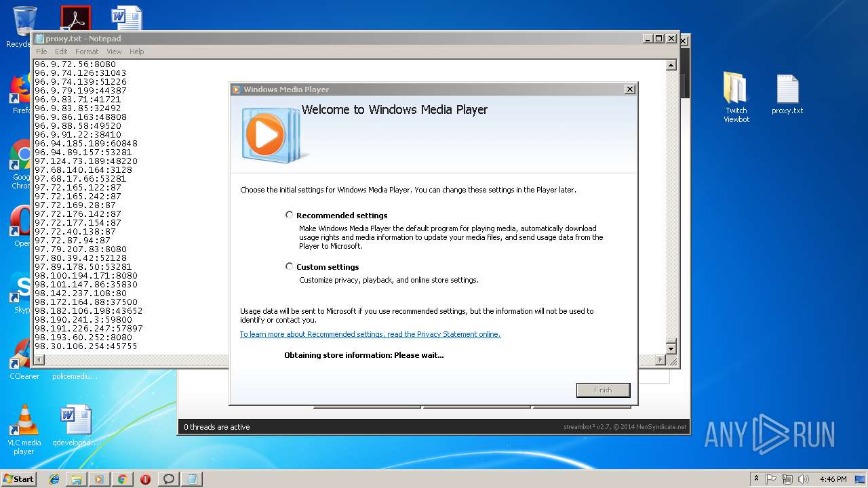Screen dimensions: 868x488
Task: Launch Internet Explorer from taskbar
Action: [54, 479]
